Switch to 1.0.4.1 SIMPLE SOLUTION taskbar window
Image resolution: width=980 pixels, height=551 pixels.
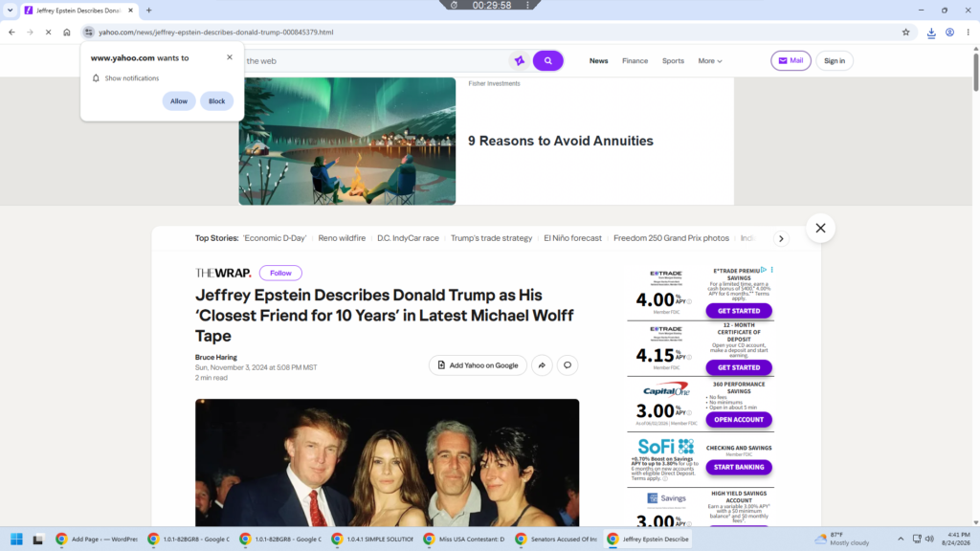[372, 540]
